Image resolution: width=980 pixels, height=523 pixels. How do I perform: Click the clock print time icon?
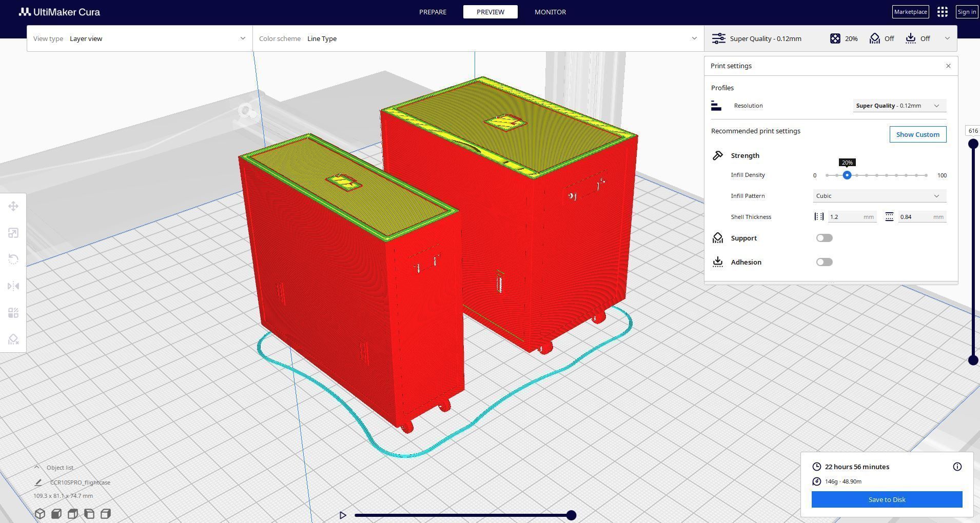[x=817, y=467]
